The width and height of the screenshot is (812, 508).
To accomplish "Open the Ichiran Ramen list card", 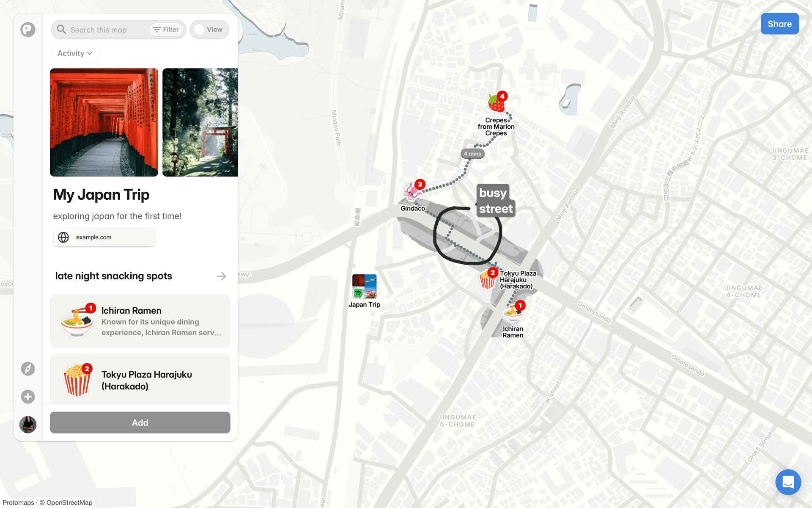I will point(140,321).
